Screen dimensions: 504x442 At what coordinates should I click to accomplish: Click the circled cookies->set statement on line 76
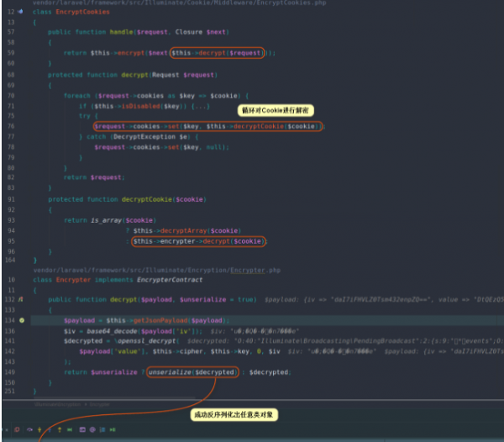click(207, 126)
